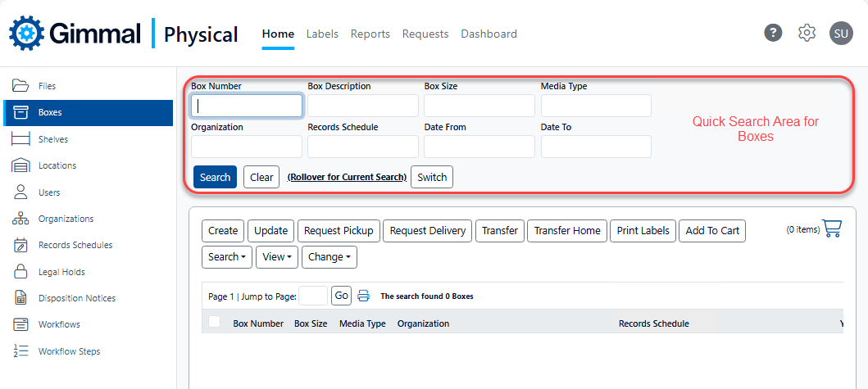Image resolution: width=868 pixels, height=389 pixels.
Task: Click the printer icon beside Go
Action: click(364, 296)
